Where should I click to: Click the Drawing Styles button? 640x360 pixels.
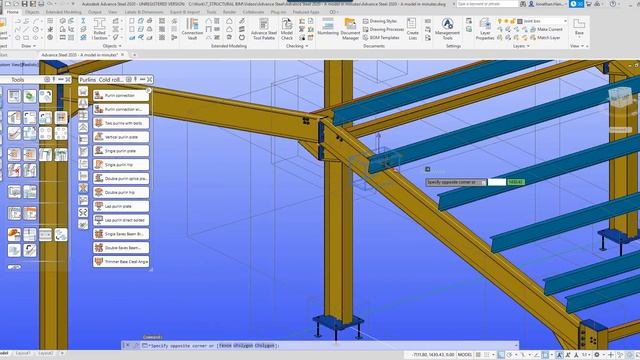380,21
